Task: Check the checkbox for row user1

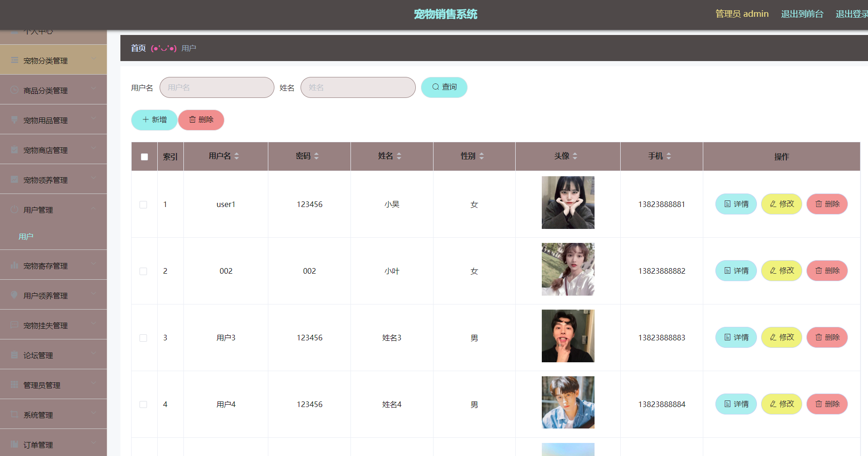Action: 143,205
